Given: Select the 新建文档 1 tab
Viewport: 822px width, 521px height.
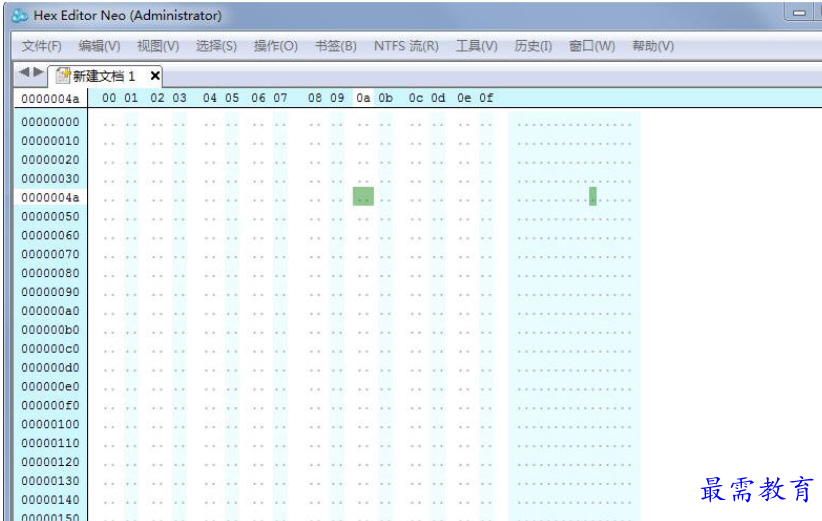Looking at the screenshot, I should [104, 77].
